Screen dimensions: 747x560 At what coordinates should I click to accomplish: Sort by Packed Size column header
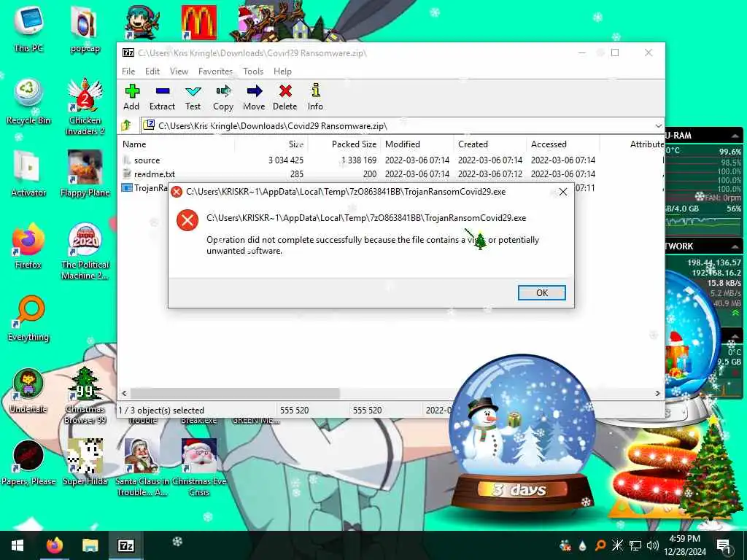tap(354, 144)
